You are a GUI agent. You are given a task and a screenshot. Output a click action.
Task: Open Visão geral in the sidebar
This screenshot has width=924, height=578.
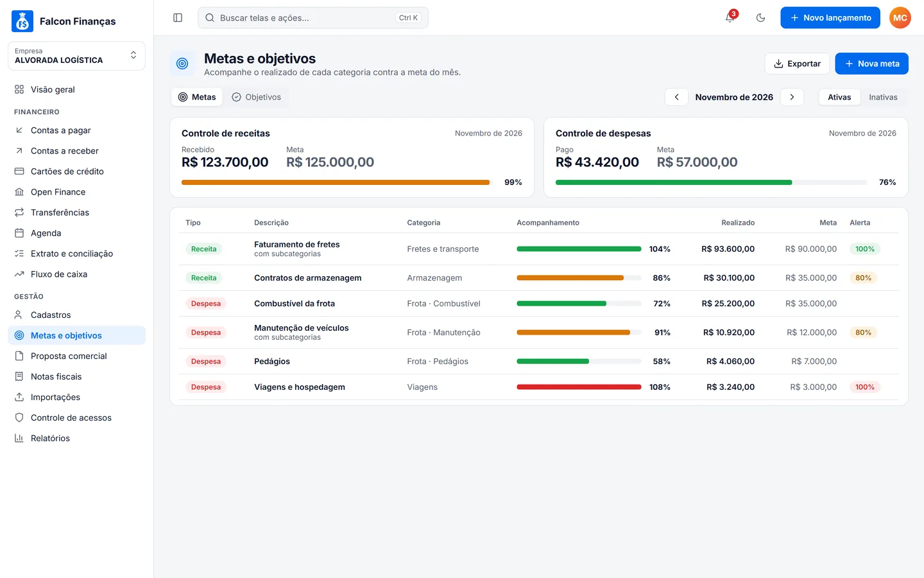click(x=76, y=89)
